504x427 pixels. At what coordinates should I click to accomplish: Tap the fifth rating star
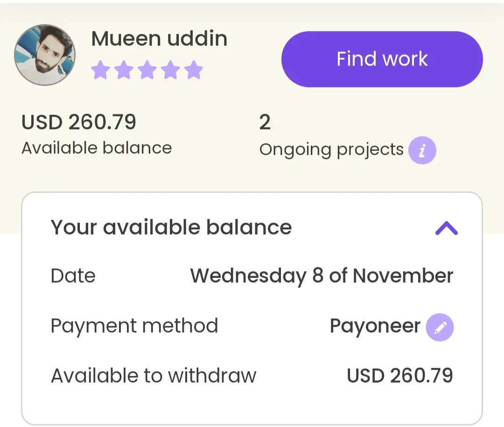194,71
